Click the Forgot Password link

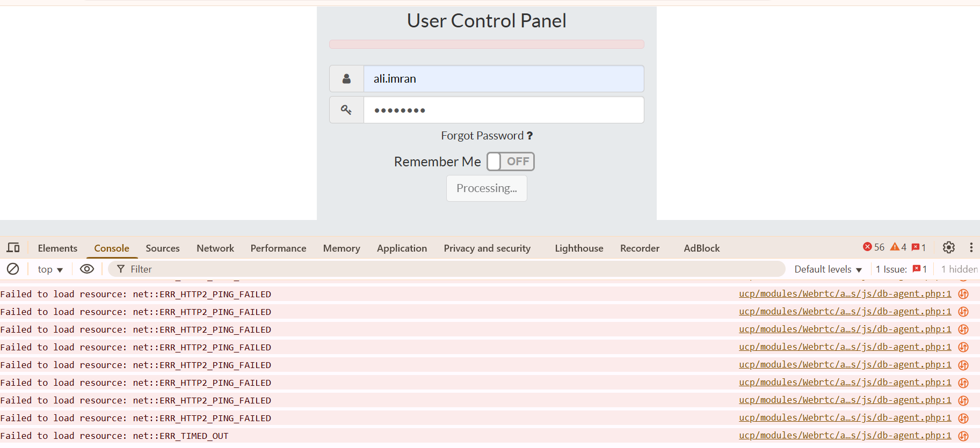click(x=487, y=136)
